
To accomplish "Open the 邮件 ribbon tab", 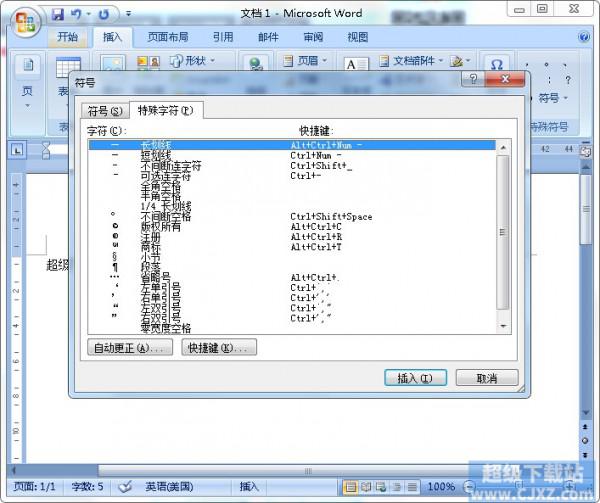I will [x=268, y=37].
